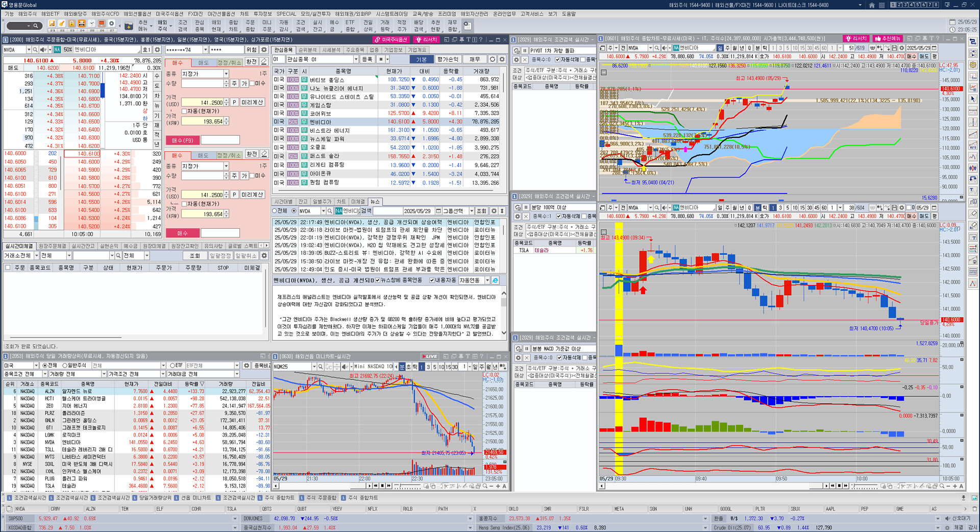Click the padlock icon in the top toolbar
Screen dimensions: 980x532
(71, 23)
